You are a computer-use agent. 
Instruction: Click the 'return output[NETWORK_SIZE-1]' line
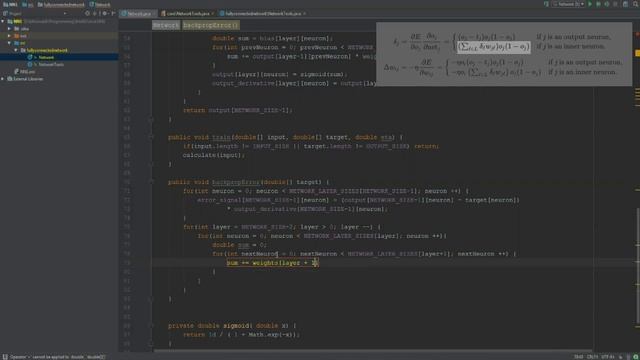[238, 110]
